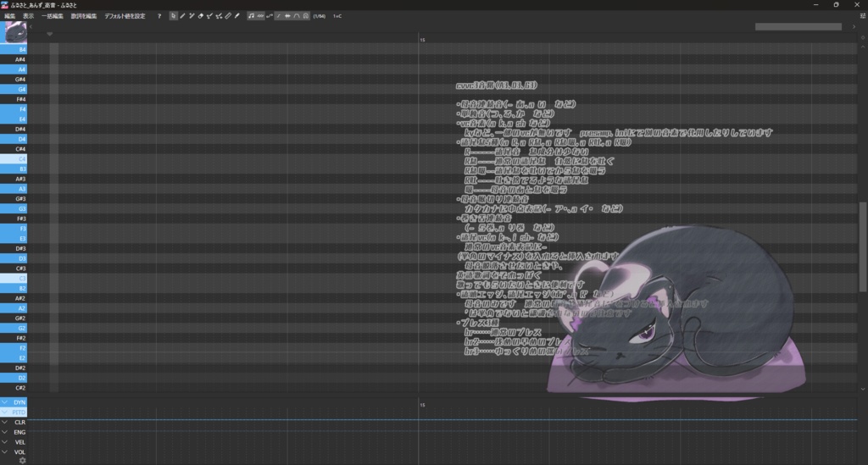This screenshot has width=868, height=465.
Task: Toggle the pitch bend display
Action: coord(269,16)
